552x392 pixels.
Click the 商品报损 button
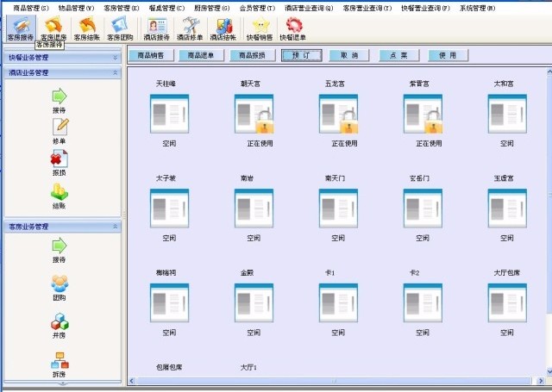tap(252, 55)
